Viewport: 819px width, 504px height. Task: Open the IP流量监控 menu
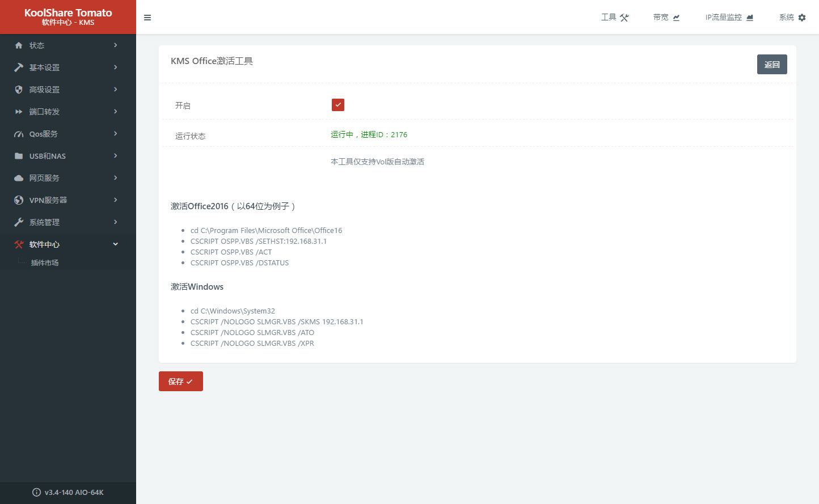[x=729, y=18]
